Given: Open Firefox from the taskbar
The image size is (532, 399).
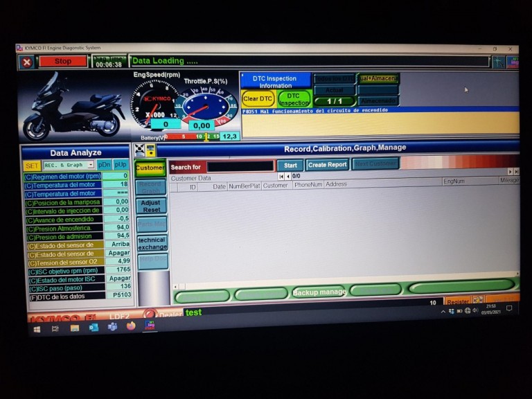Looking at the screenshot, I should [131, 326].
